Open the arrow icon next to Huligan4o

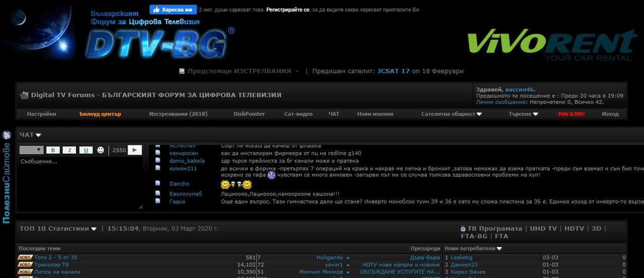click(x=348, y=258)
